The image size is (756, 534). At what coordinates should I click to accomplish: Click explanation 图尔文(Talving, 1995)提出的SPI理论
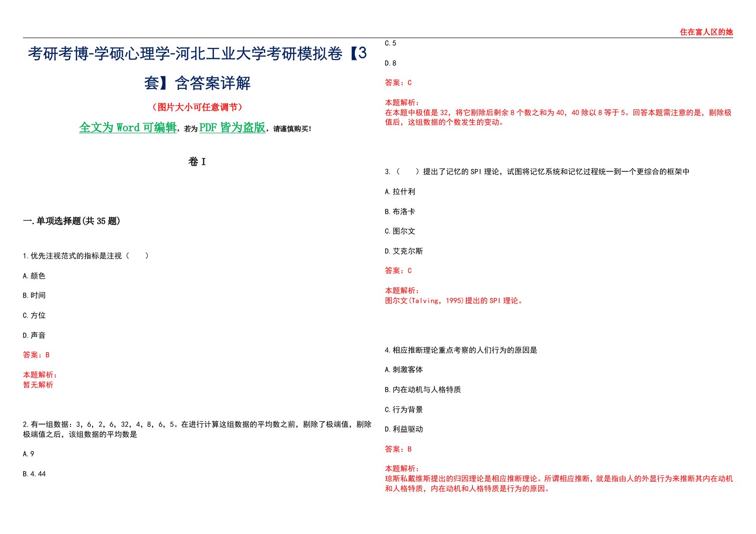455,300
